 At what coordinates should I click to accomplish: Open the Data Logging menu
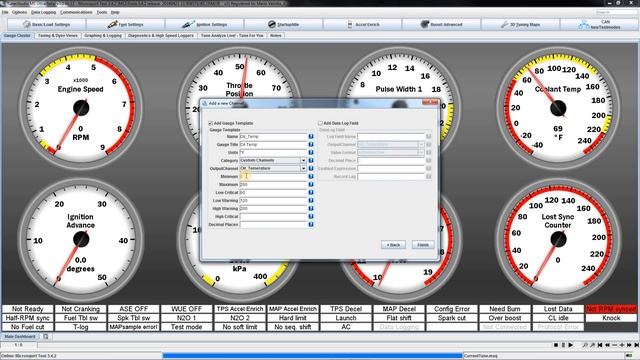pos(43,12)
